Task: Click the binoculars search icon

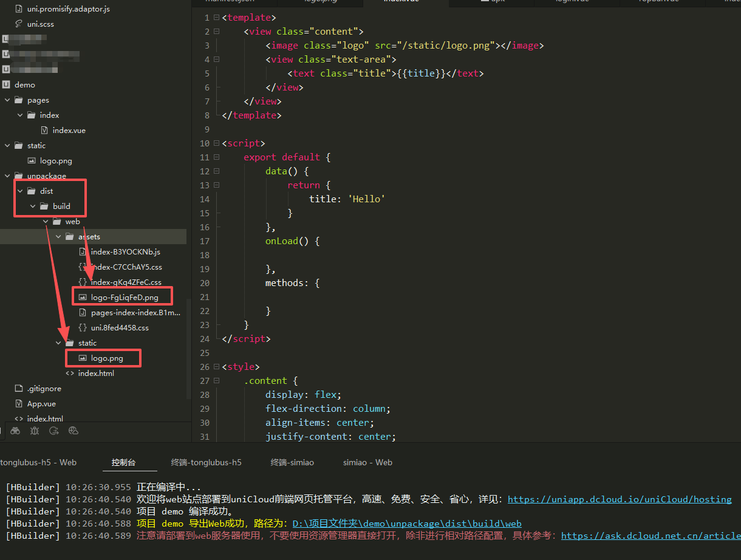Action: 15,431
